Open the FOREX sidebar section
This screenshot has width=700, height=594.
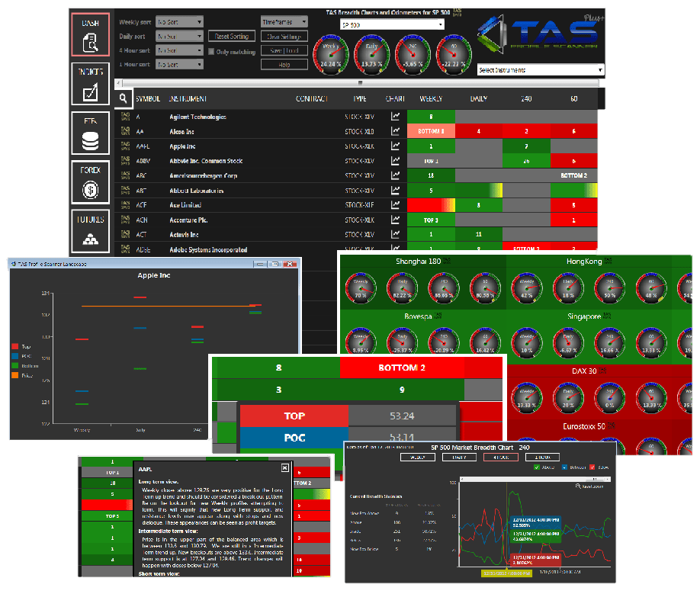point(90,182)
